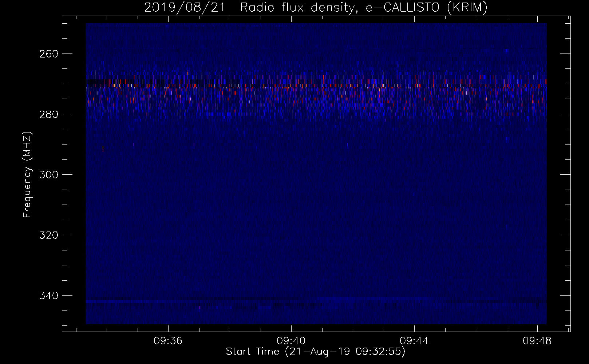This screenshot has width=589, height=364.
Task: Click the Frequency (MHZ) axis title
Action: [x=28, y=174]
